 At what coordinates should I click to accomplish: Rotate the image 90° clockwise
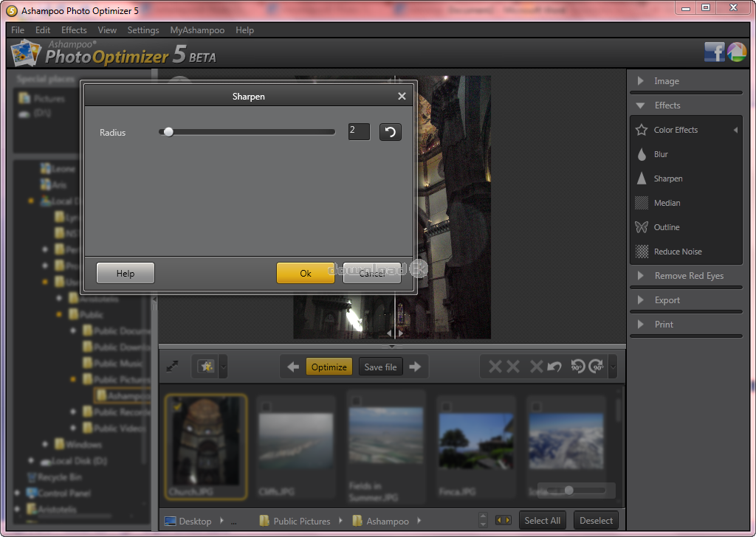[x=597, y=367]
